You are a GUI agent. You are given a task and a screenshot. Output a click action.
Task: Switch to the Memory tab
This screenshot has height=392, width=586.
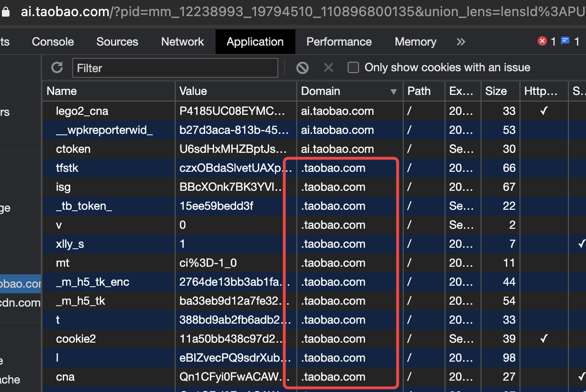click(416, 42)
